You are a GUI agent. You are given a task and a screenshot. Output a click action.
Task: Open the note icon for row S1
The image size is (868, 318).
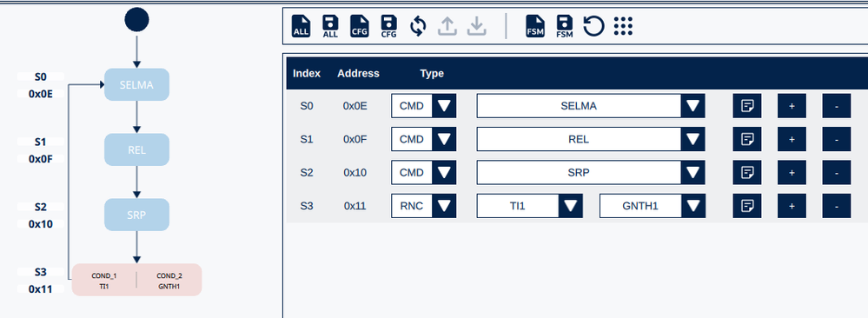click(x=747, y=139)
